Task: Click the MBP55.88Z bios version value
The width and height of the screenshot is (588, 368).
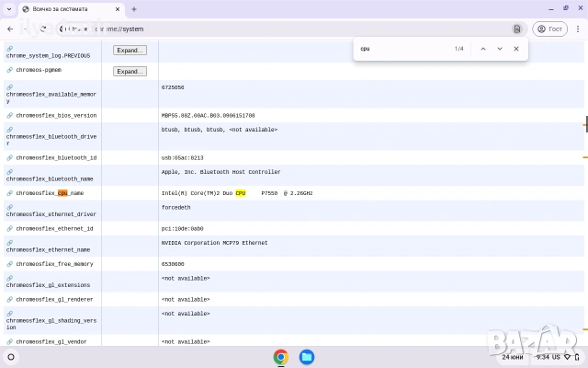Action: coord(209,115)
